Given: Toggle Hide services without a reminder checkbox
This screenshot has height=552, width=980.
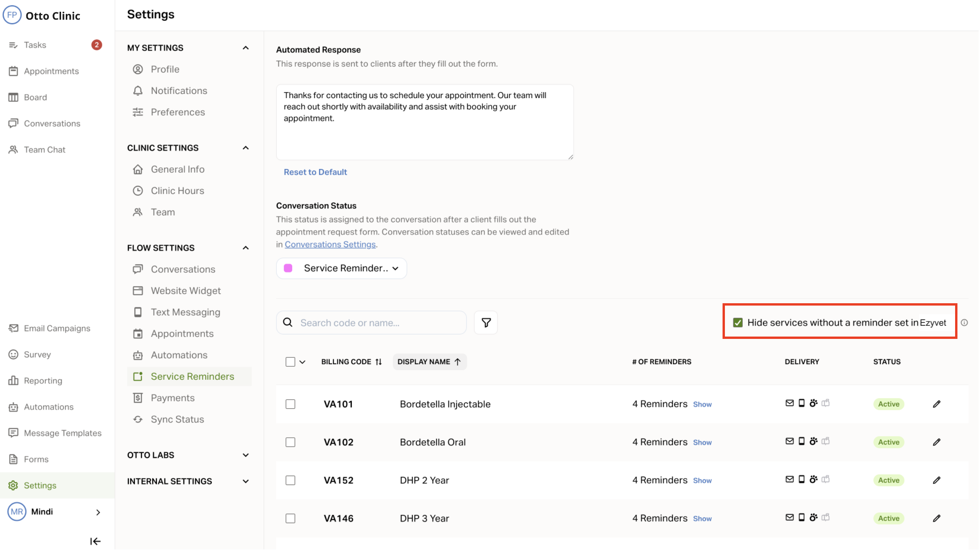Looking at the screenshot, I should pos(738,323).
